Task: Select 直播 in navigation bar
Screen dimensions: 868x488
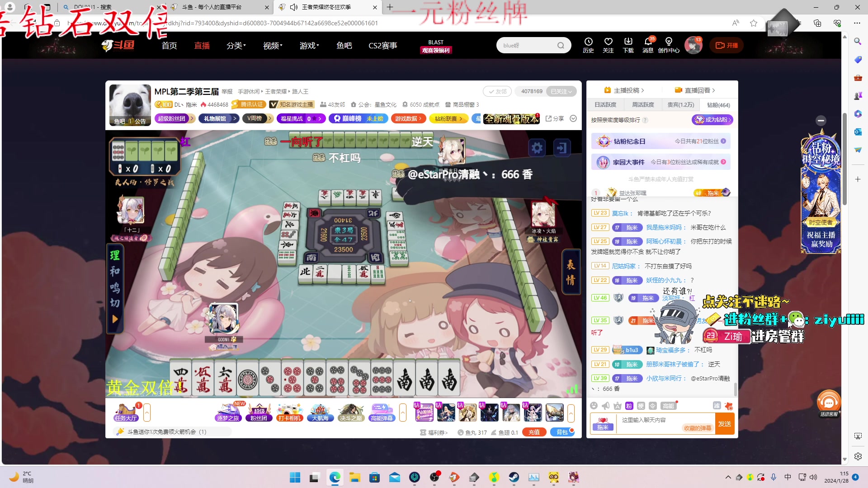Action: coord(202,46)
